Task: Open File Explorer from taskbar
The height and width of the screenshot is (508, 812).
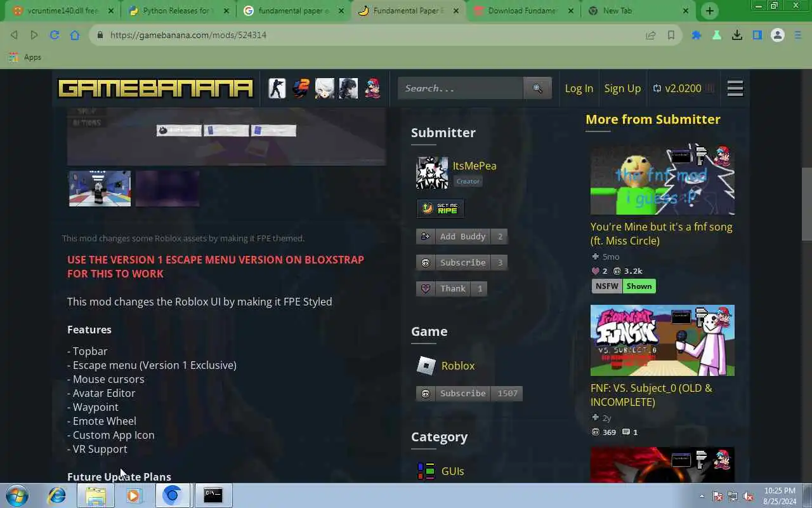Action: coord(96,495)
